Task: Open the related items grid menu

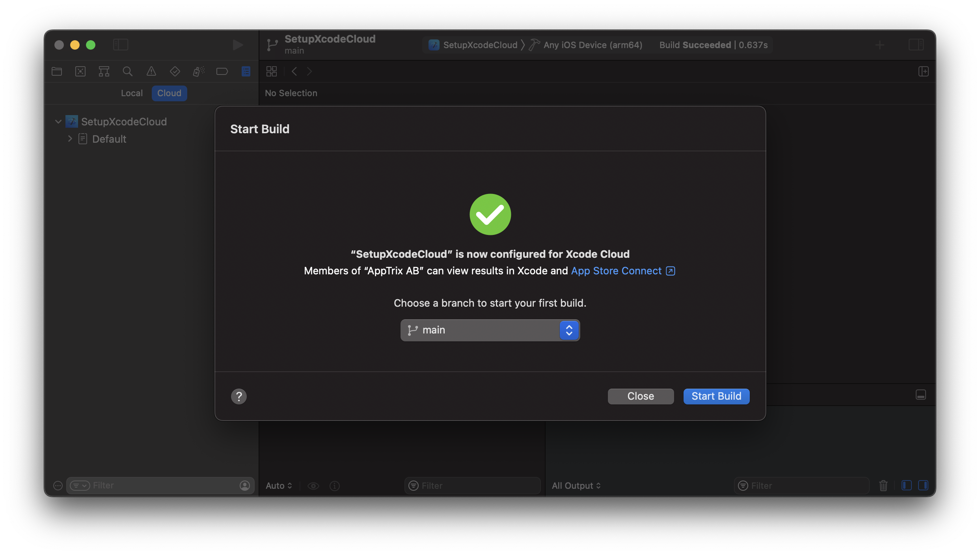Action: (272, 71)
